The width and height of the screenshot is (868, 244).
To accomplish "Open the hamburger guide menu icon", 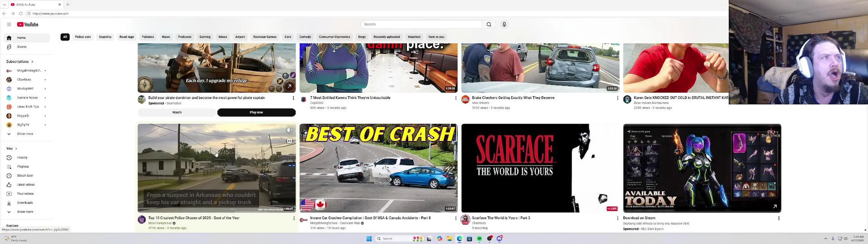I will pos(9,24).
